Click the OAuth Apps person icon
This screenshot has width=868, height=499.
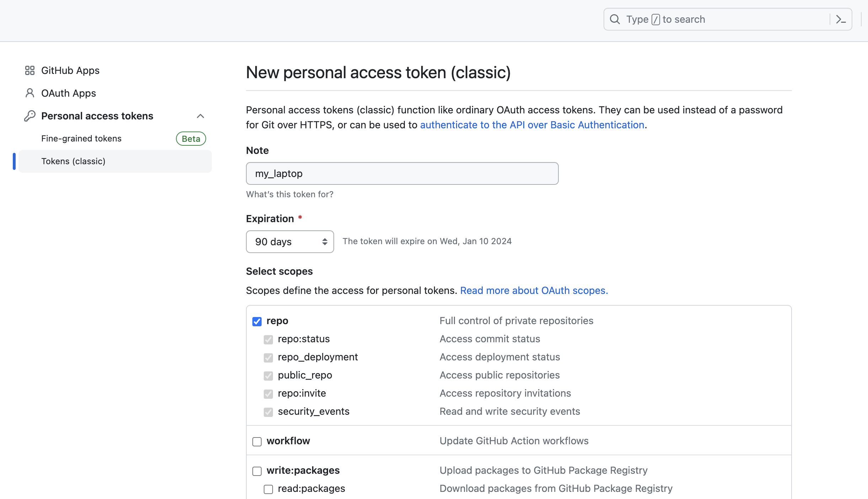pyautogui.click(x=30, y=93)
